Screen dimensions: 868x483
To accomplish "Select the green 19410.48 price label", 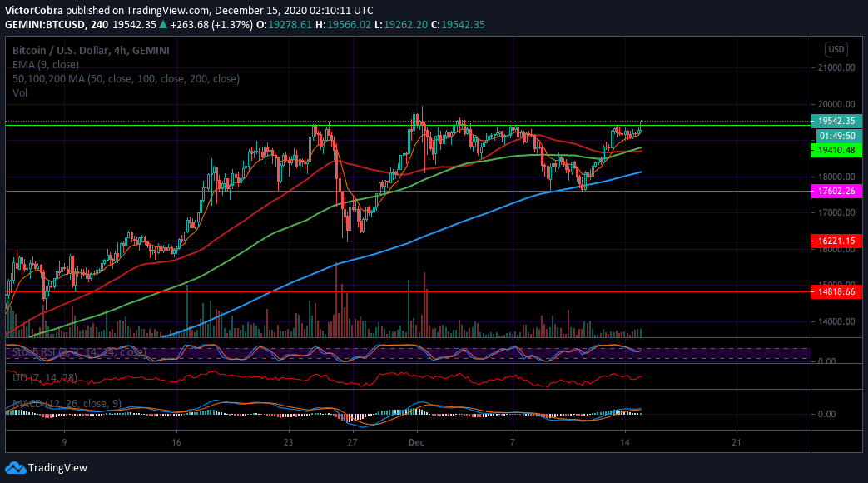I will click(x=836, y=150).
